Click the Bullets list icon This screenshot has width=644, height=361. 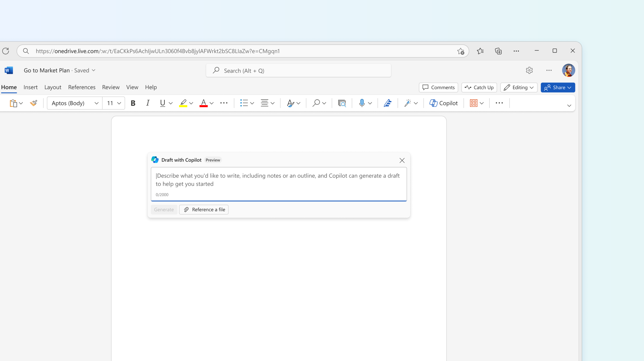pyautogui.click(x=244, y=103)
